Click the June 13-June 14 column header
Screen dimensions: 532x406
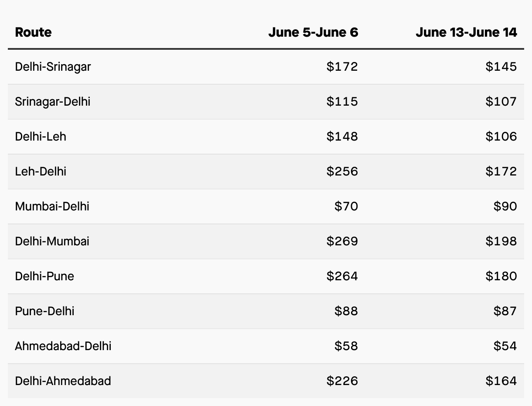coord(466,32)
